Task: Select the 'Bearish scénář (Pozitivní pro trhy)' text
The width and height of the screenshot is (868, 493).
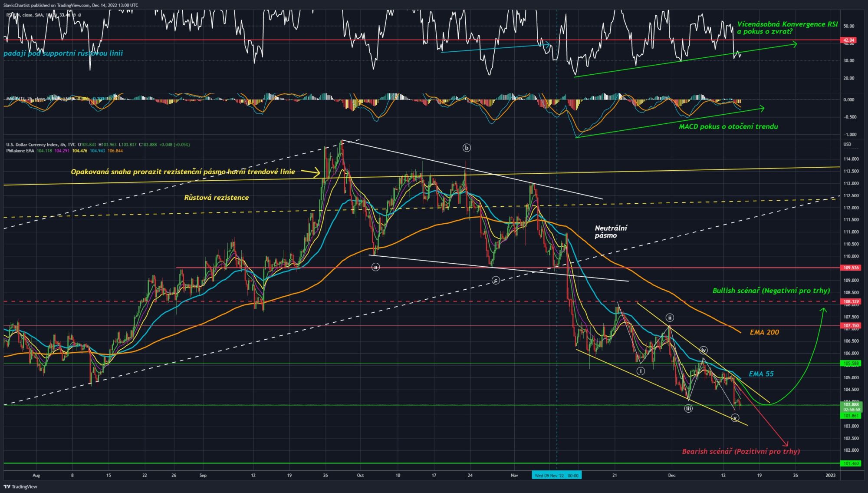Action: [741, 451]
